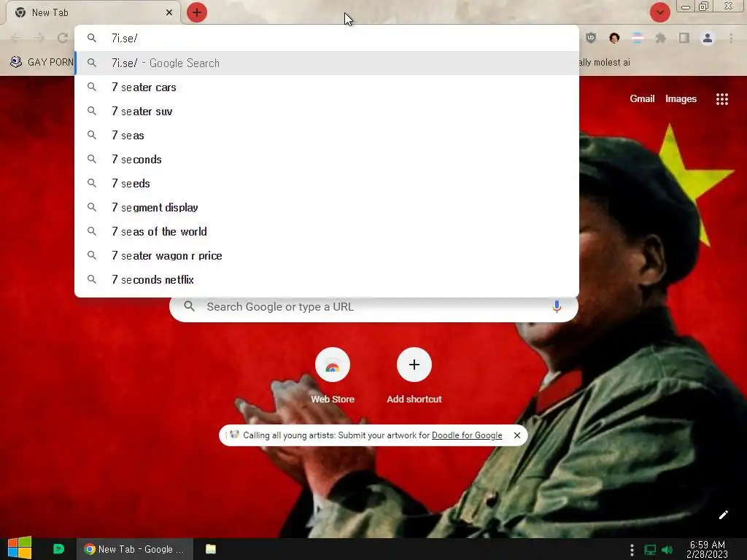Close the New Tab tab
The height and width of the screenshot is (560, 747).
pyautogui.click(x=169, y=12)
